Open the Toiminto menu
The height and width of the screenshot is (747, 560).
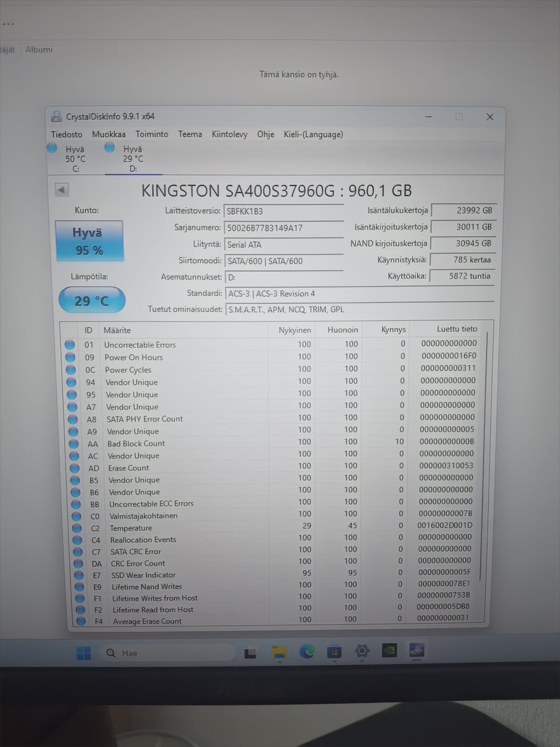click(x=152, y=134)
